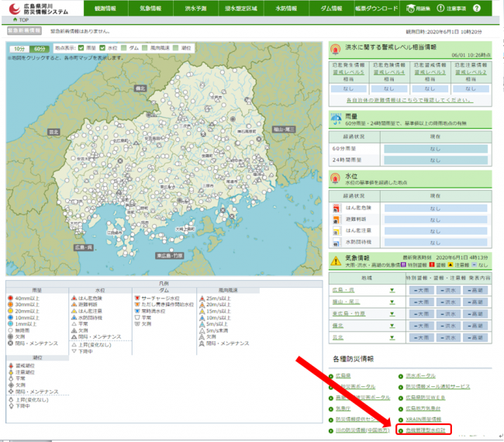Open the XRAIN雨量情報 link

click(x=423, y=420)
